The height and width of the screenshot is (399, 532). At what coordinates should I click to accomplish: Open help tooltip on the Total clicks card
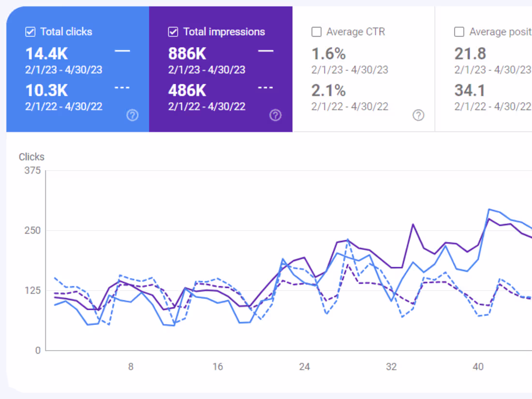(133, 116)
